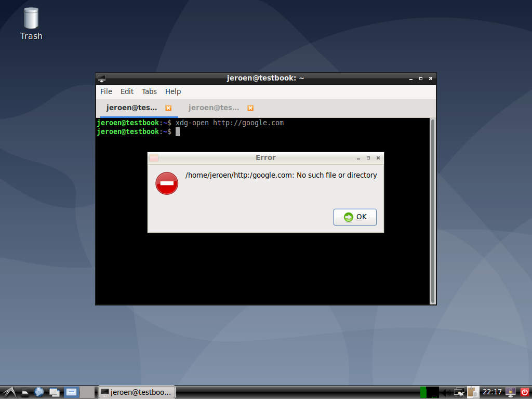This screenshot has width=532, height=399.
Task: Open the File menu in terminal
Action: pyautogui.click(x=106, y=91)
